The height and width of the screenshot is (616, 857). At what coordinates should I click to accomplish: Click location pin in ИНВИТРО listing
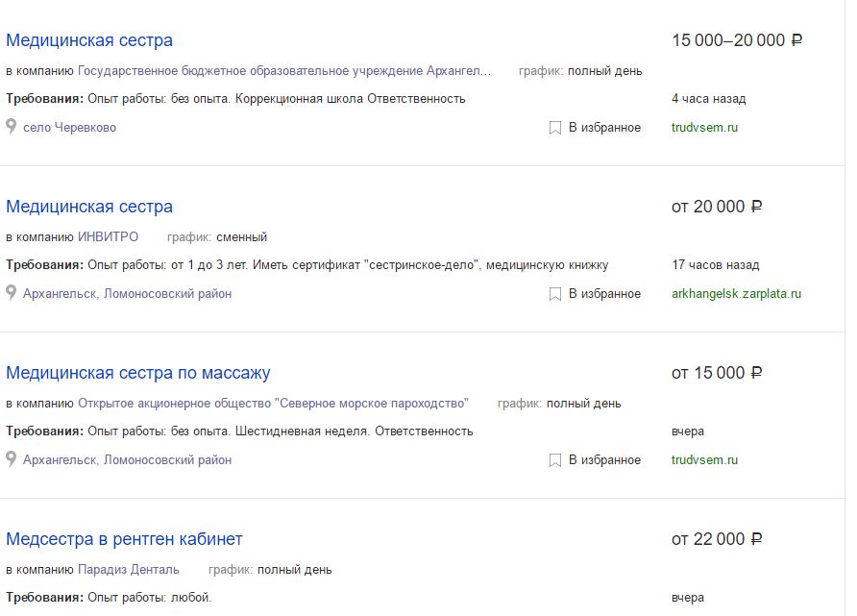(11, 292)
